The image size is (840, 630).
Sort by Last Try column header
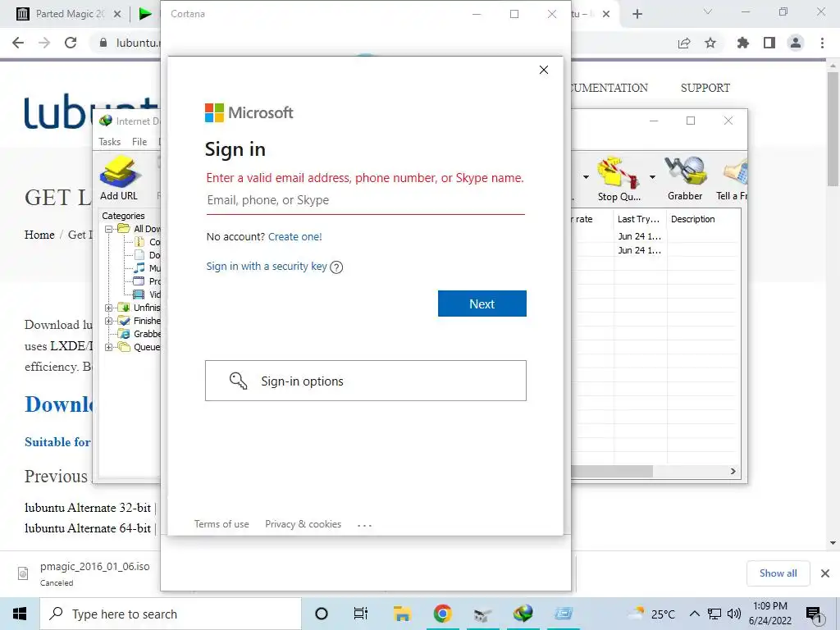click(640, 219)
